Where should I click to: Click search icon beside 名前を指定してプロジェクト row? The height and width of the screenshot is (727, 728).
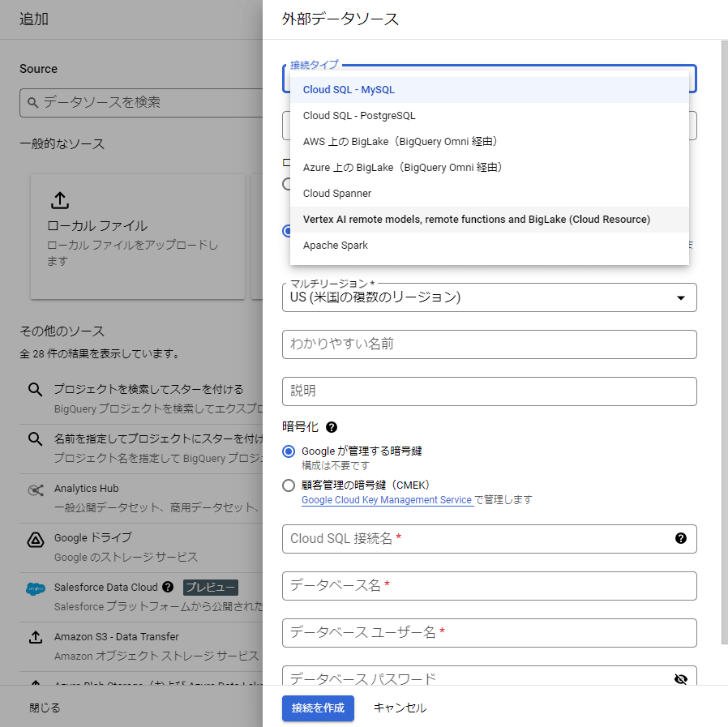tap(36, 438)
